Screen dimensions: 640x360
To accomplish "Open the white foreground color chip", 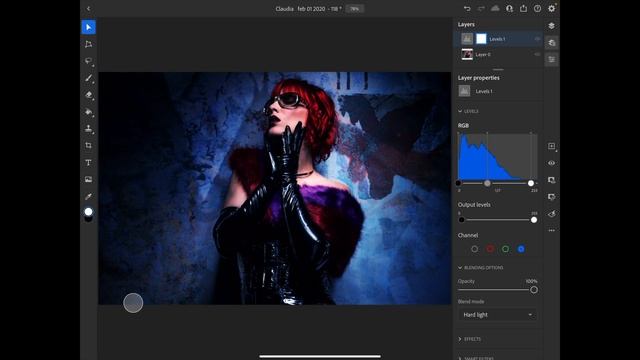I will pyautogui.click(x=89, y=211).
